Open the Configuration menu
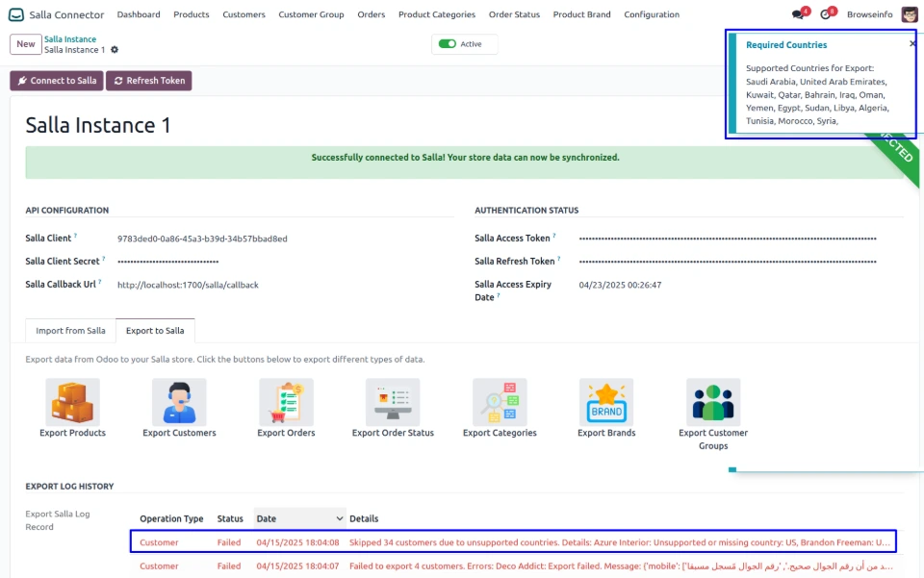This screenshot has width=924, height=578. coord(651,14)
